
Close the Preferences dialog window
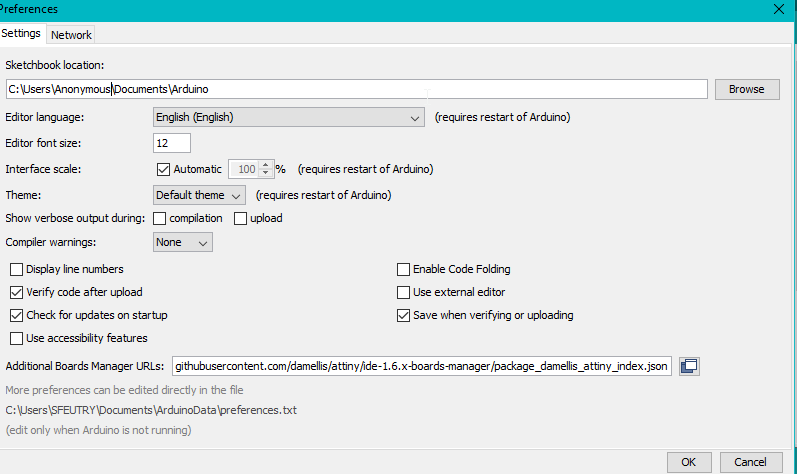click(778, 7)
